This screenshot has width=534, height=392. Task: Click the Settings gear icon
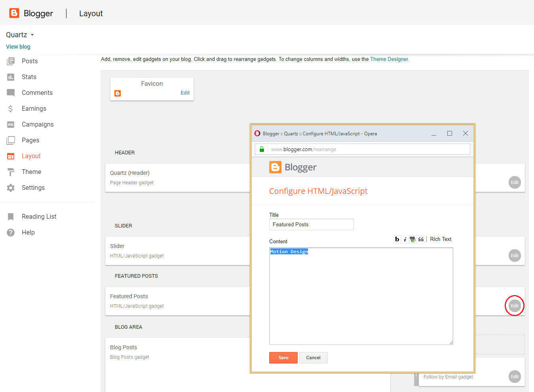coord(11,188)
